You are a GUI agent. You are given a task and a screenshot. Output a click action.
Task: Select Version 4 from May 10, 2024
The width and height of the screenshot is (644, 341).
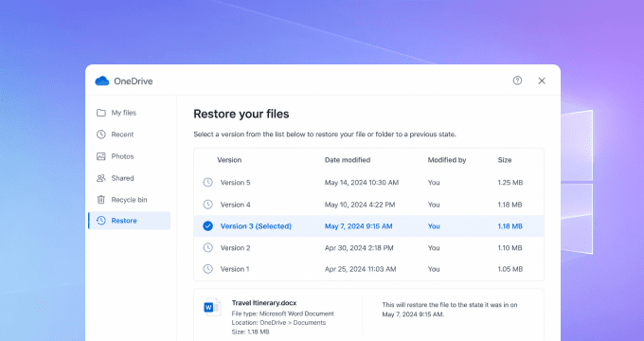[x=368, y=205]
